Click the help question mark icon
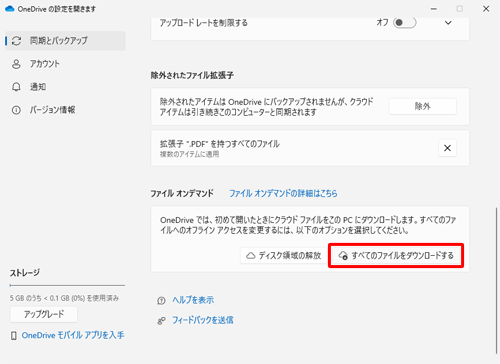The image size is (500, 364). pyautogui.click(x=161, y=301)
